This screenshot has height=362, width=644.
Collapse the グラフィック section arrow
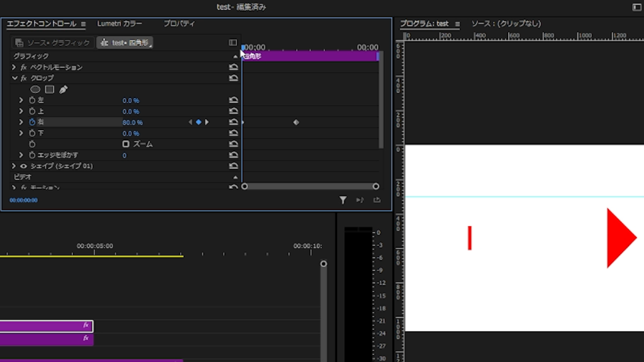click(x=235, y=56)
